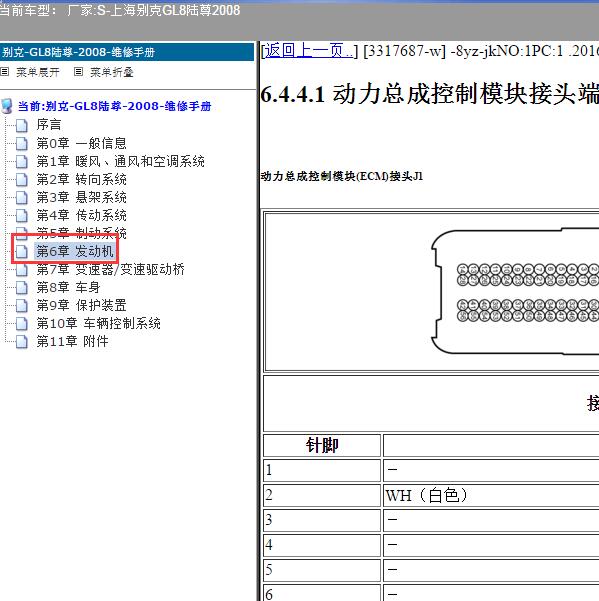The height and width of the screenshot is (601, 599).
Task: Open chapter 第9章 保护装置
Action: pos(81,305)
